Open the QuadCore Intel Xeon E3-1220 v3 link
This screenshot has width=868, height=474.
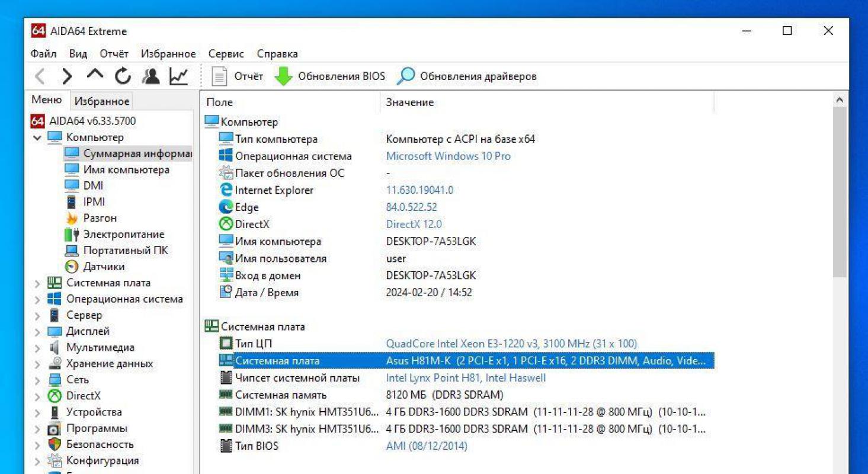511,344
